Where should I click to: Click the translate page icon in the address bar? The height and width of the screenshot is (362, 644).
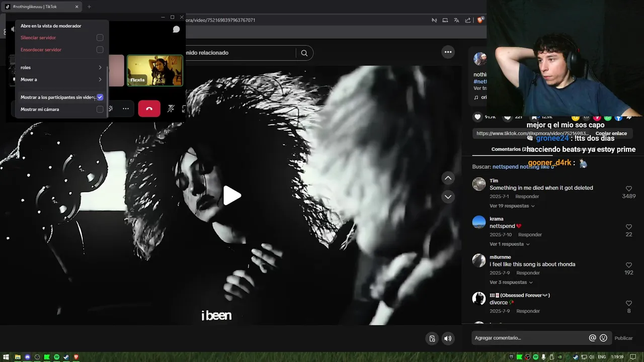pos(456,20)
